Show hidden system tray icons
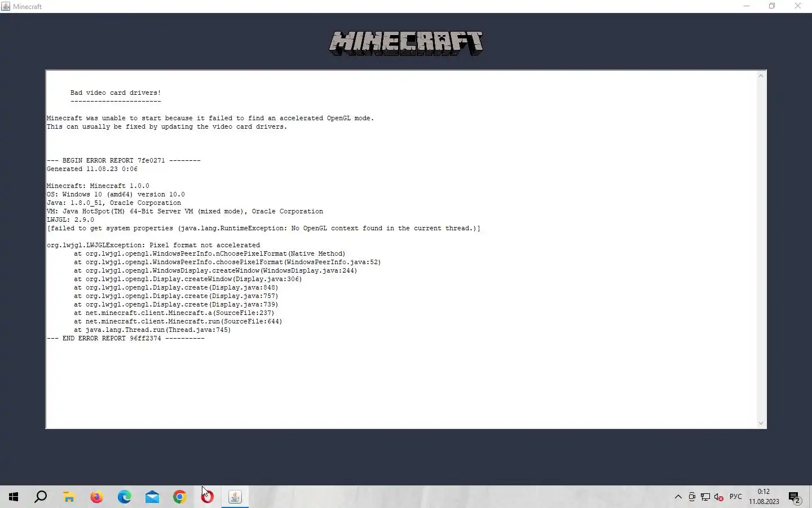The height and width of the screenshot is (508, 812). (678, 497)
